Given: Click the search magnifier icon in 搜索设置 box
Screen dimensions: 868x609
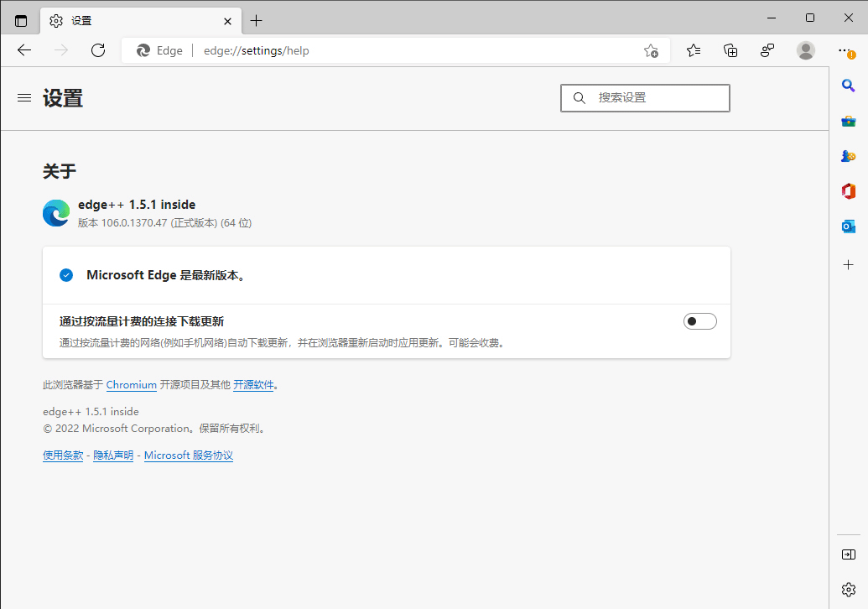Looking at the screenshot, I should 579,98.
